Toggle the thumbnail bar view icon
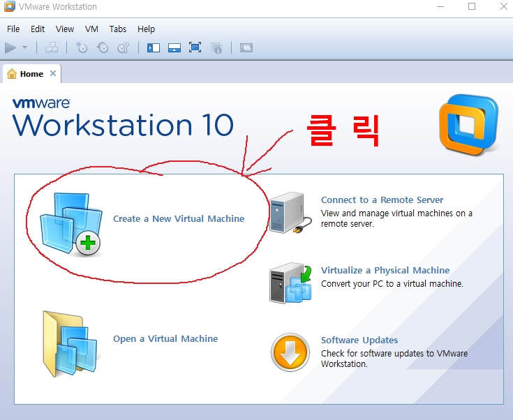This screenshot has width=513, height=420. pos(174,47)
